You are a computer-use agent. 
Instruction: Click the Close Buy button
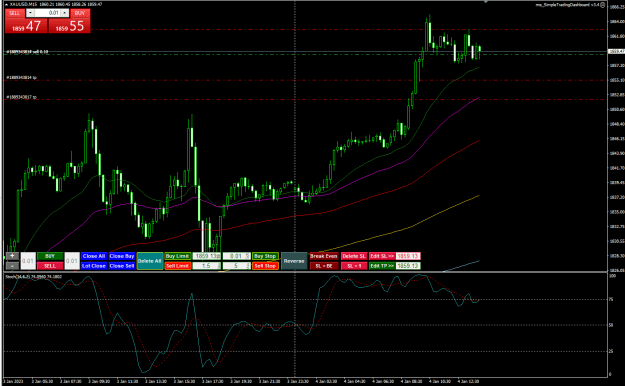click(122, 256)
